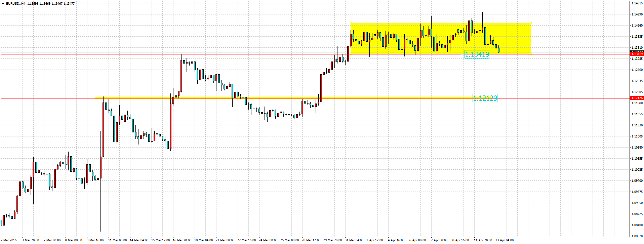Click the 16 Mar 20:00 time label
The width and height of the screenshot is (644, 244).
(x=182, y=240)
